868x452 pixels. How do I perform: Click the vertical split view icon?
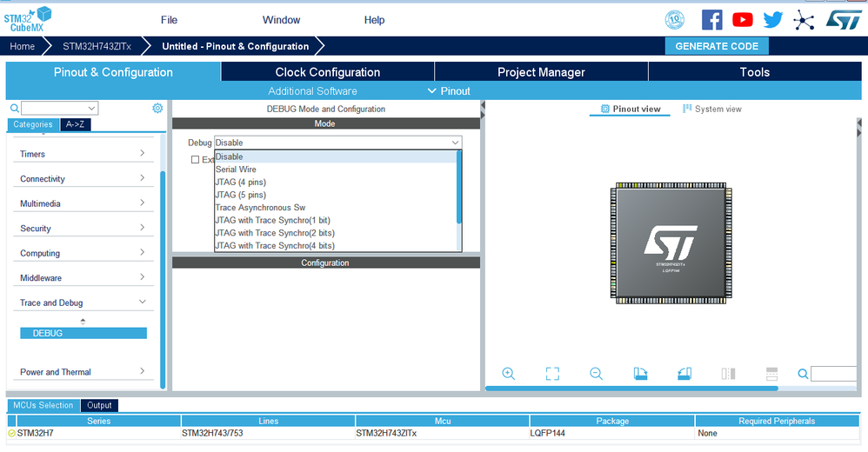click(728, 374)
